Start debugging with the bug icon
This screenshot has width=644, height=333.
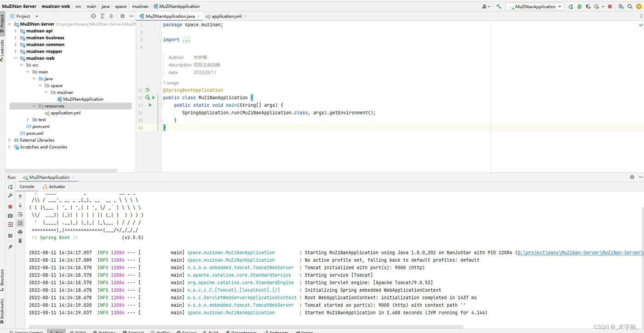(x=579, y=6)
